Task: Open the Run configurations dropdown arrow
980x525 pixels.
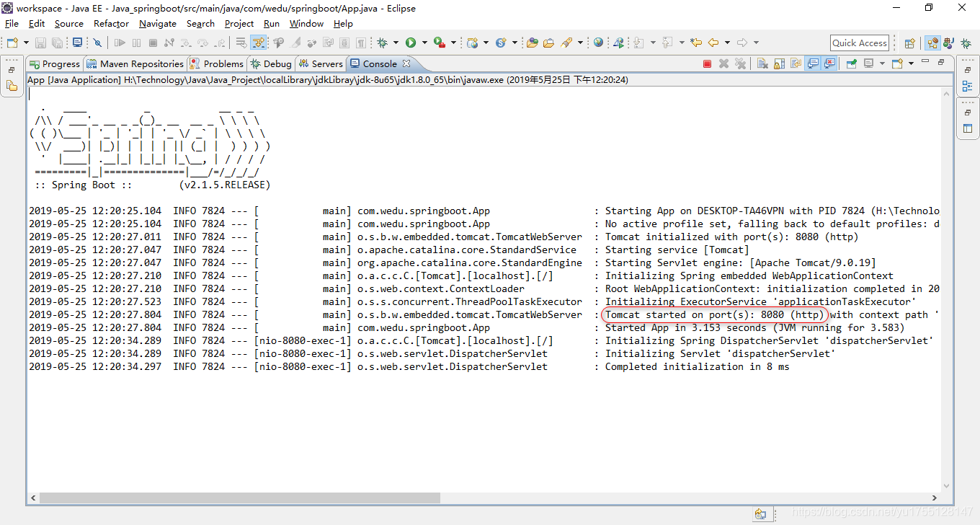Action: point(424,43)
